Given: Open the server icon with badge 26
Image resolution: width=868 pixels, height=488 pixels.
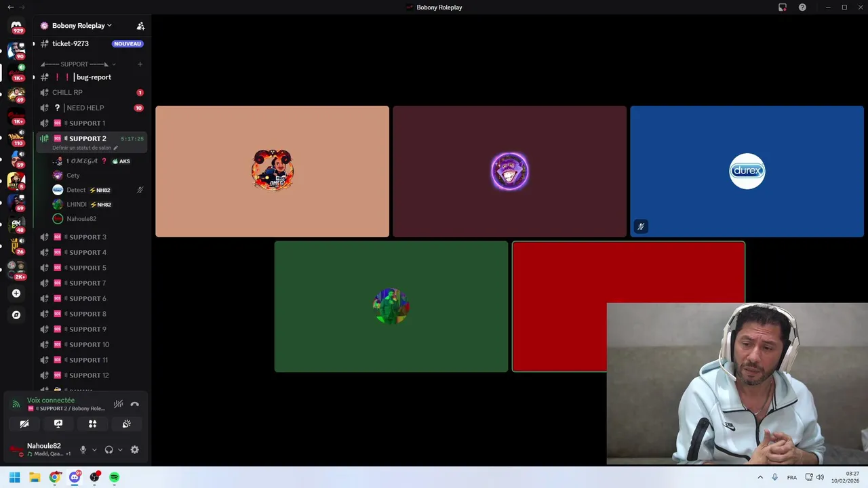Looking at the screenshot, I should 16,246.
